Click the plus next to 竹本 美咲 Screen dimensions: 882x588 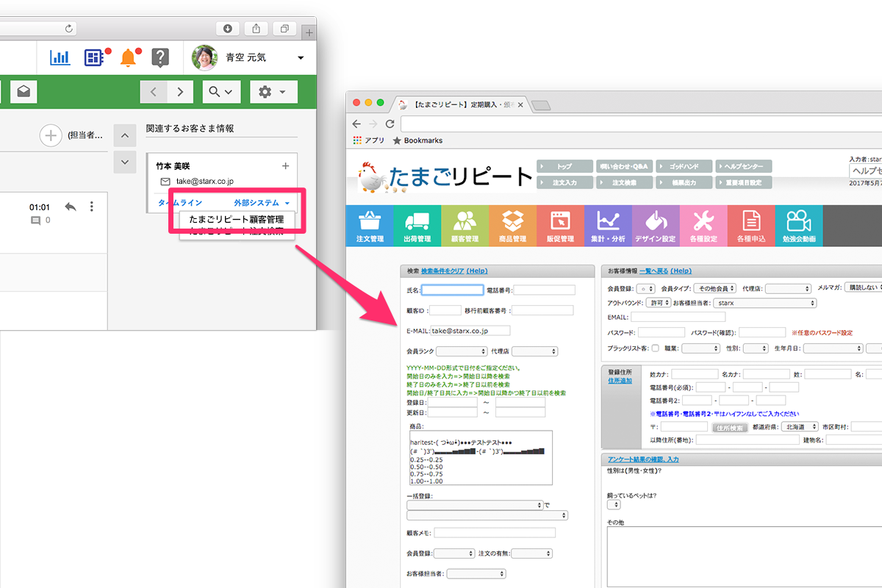click(286, 166)
